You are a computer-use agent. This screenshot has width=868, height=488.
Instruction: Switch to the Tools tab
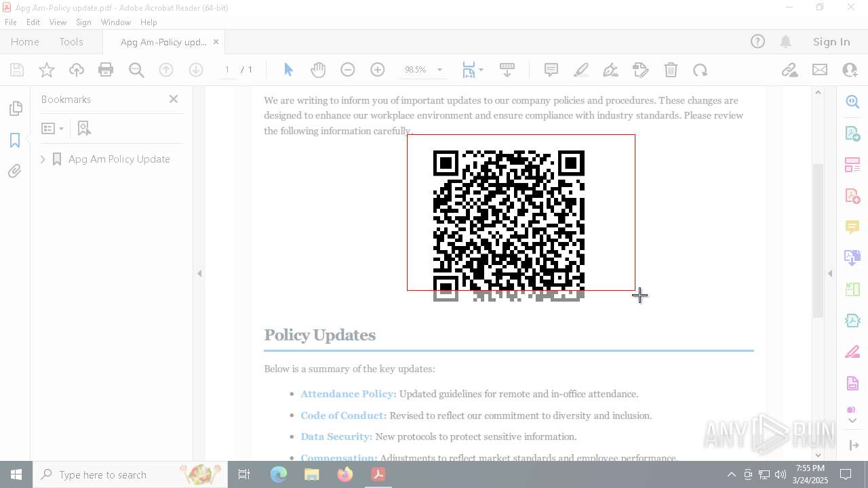(x=71, y=42)
